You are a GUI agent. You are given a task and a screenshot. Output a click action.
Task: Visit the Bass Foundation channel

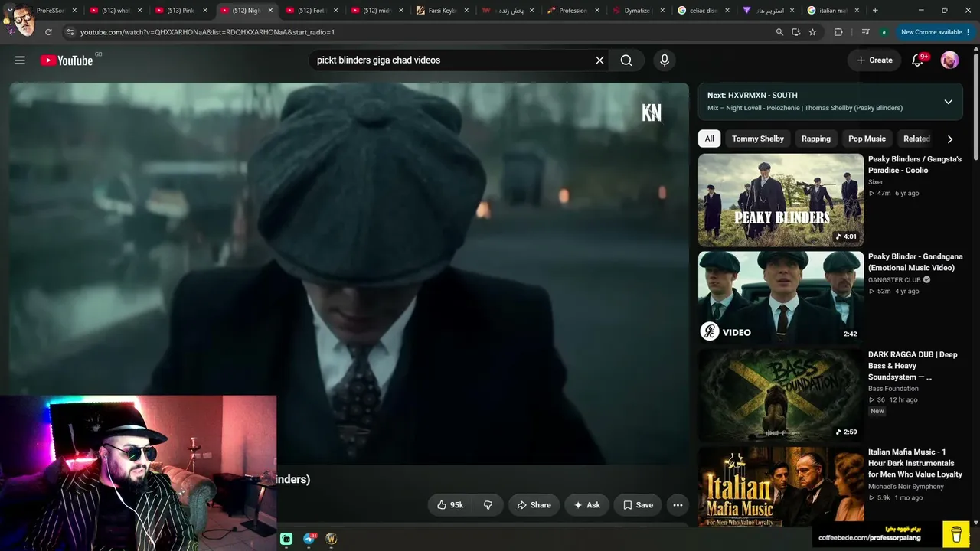point(893,389)
